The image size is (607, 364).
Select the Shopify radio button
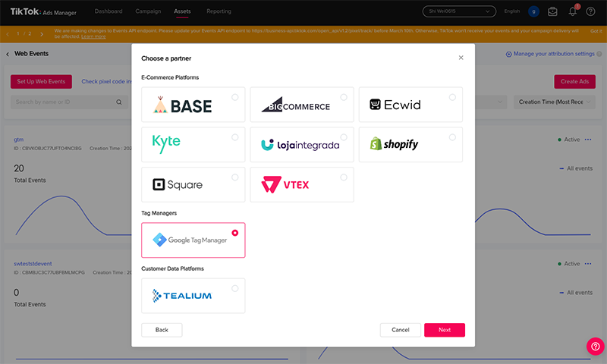click(x=452, y=137)
